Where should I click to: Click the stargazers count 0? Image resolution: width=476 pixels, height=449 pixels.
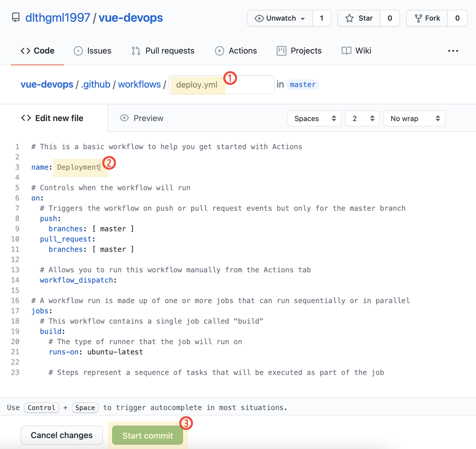point(390,18)
